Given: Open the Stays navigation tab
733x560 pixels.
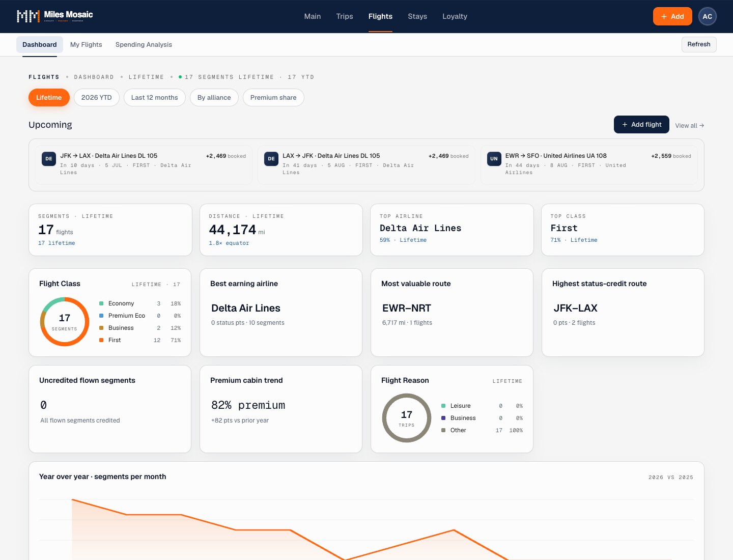Looking at the screenshot, I should pyautogui.click(x=417, y=16).
